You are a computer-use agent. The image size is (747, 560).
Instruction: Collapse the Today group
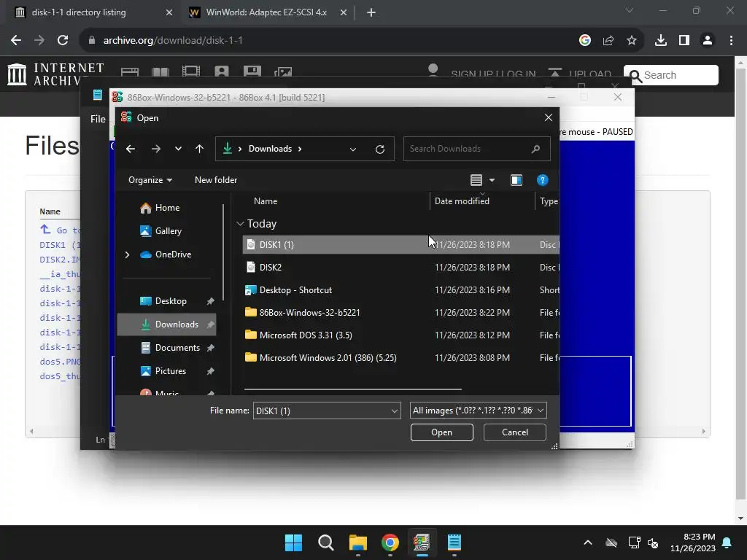(x=240, y=224)
